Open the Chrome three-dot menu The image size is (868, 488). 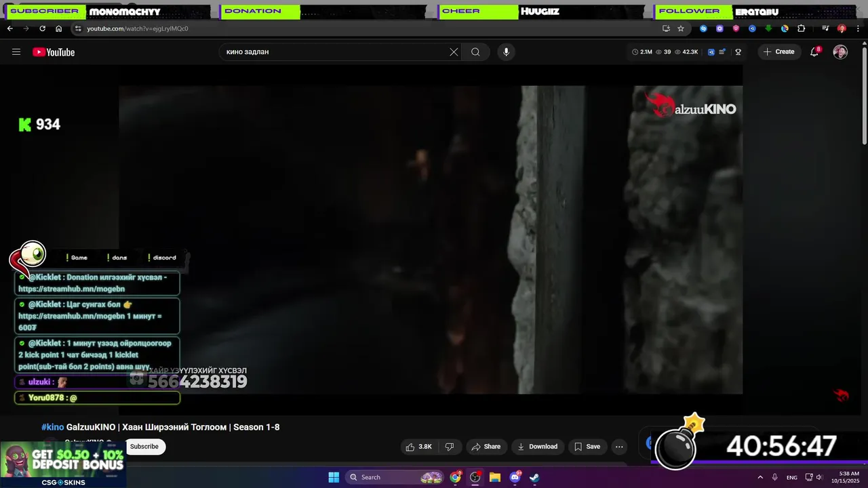point(856,28)
